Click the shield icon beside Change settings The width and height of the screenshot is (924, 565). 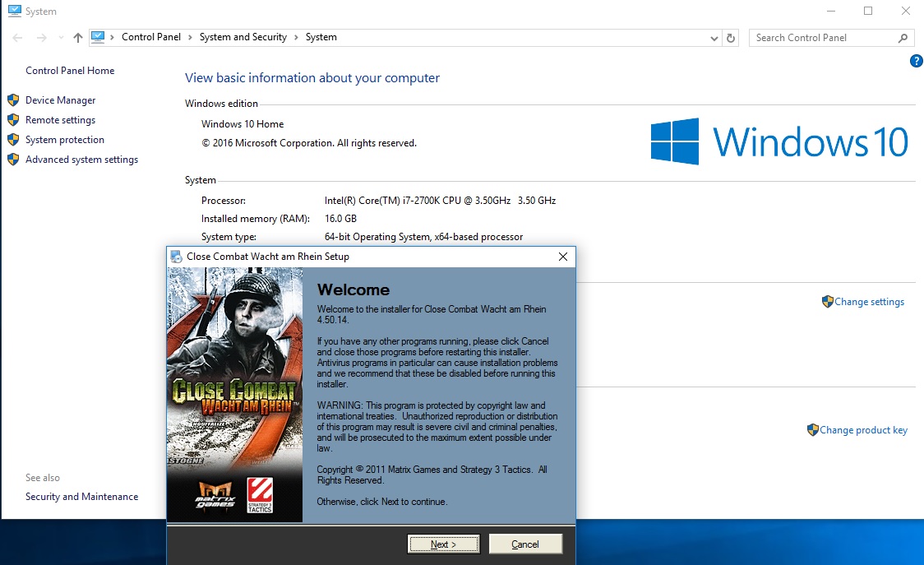[827, 301]
